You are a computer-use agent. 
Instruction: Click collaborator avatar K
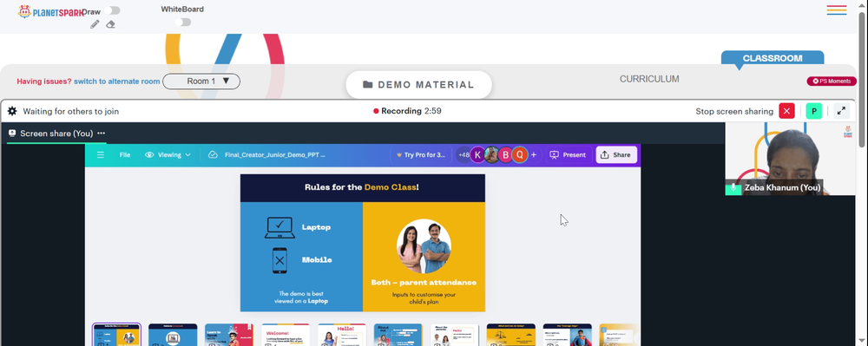(x=477, y=155)
